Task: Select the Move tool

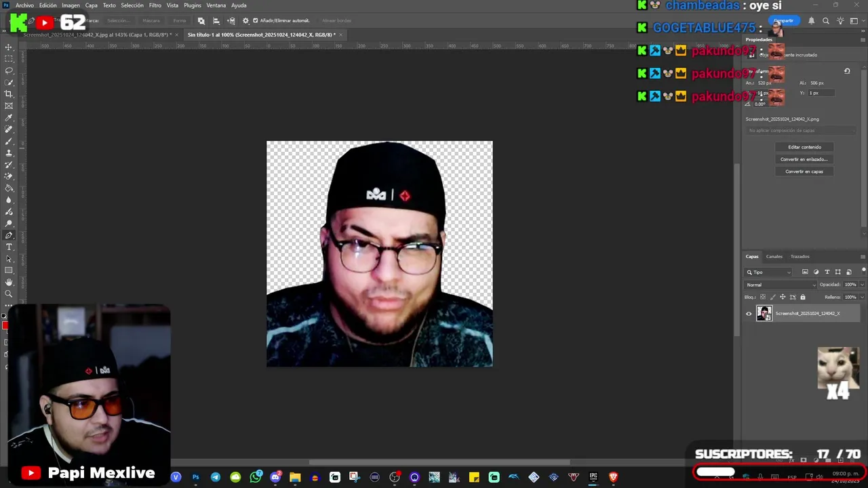Action: coord(9,47)
